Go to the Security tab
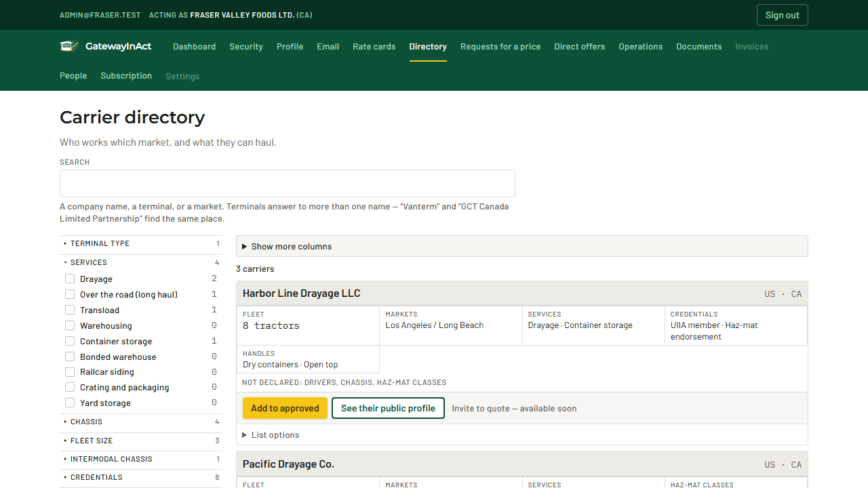Screen dimensions: 868x488 tap(246, 47)
